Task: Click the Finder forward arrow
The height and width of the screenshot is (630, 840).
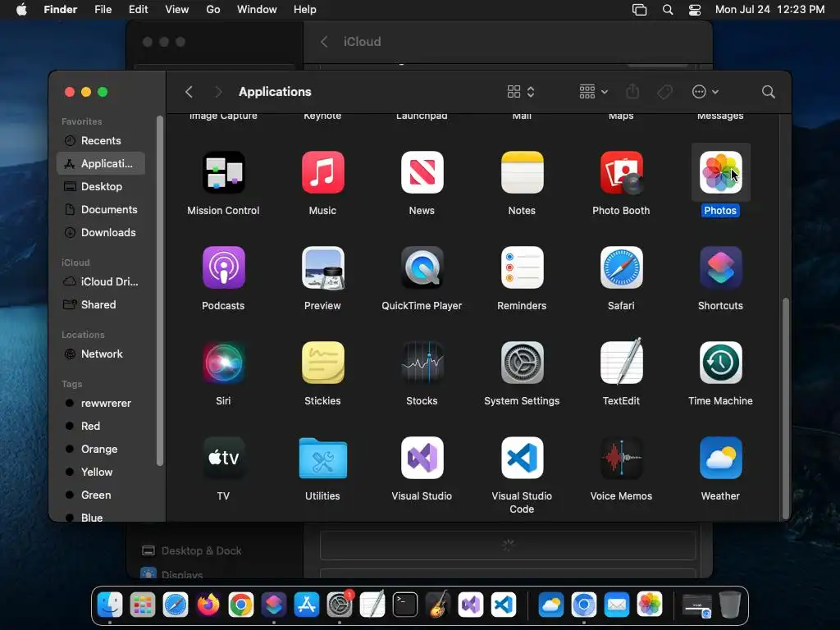Action: [217, 92]
